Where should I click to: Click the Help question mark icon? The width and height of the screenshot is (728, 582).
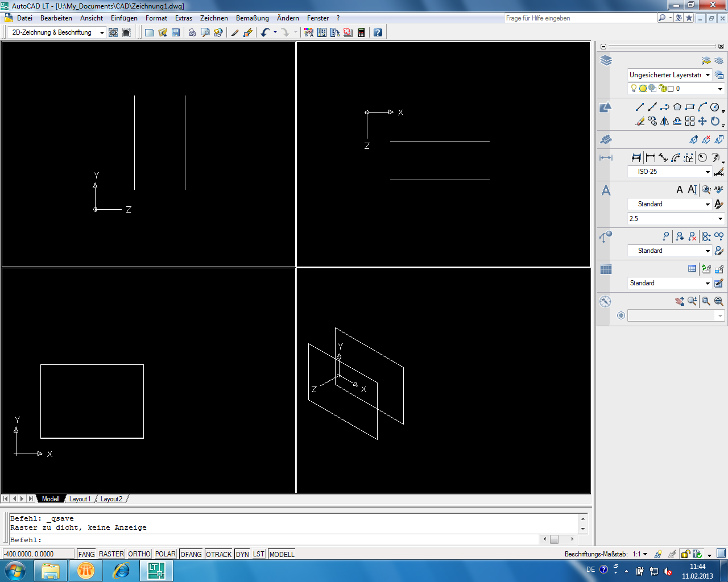click(378, 32)
